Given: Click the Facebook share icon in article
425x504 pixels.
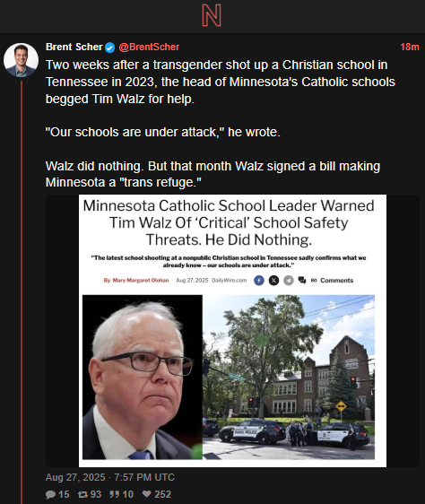Looking at the screenshot, I should [x=259, y=281].
